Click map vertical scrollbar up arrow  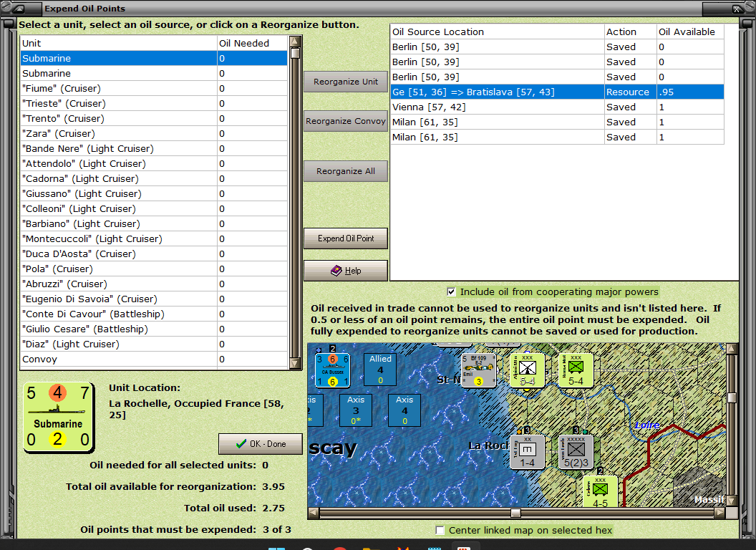tap(732, 348)
